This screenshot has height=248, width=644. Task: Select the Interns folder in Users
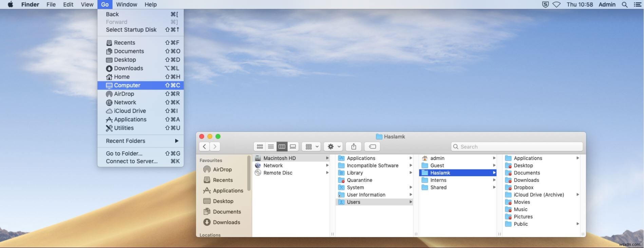point(438,180)
